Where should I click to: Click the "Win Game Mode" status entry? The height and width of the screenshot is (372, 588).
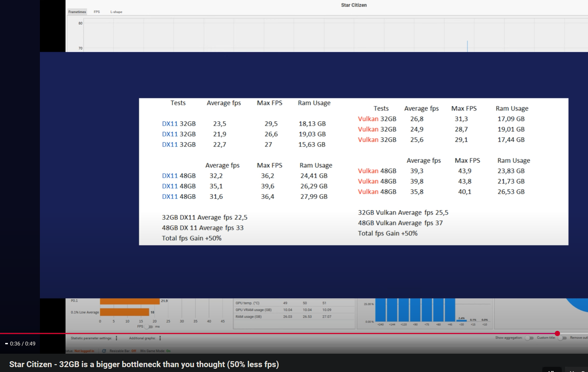[155, 351]
